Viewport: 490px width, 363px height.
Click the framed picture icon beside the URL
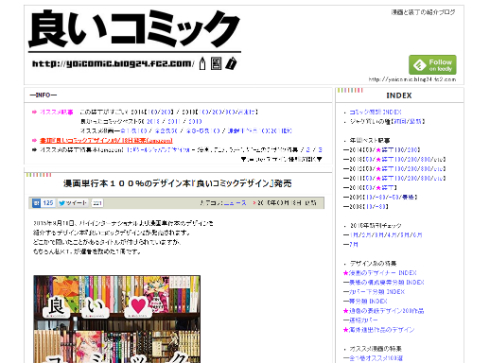click(x=216, y=63)
